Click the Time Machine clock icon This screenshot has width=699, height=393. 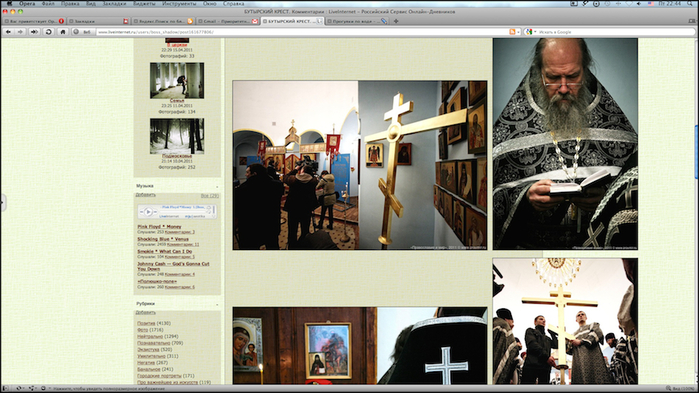coord(608,4)
